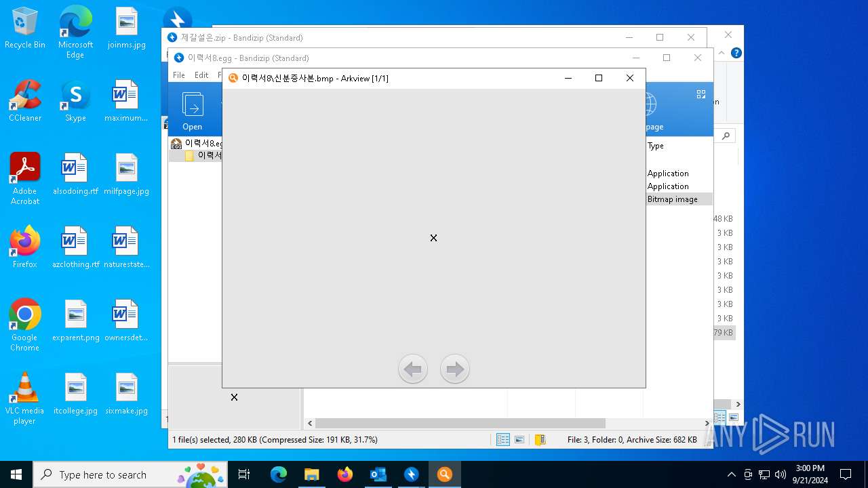Select ownersdet... Word document on desktop

[126, 321]
